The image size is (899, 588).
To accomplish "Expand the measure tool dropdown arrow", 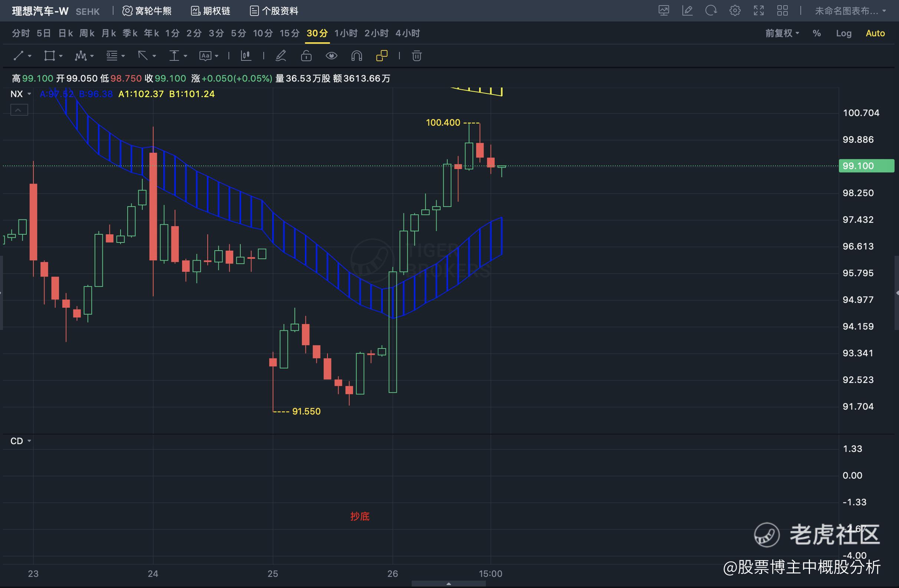I will click(x=185, y=56).
